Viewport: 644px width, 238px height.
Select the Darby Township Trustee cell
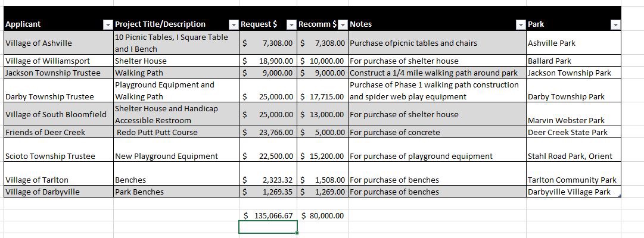59,90
